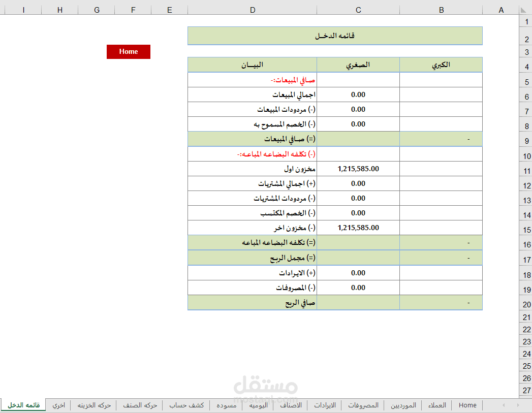Click the red صافي المبيعات:- heading cell
532x413 pixels.
coord(252,80)
